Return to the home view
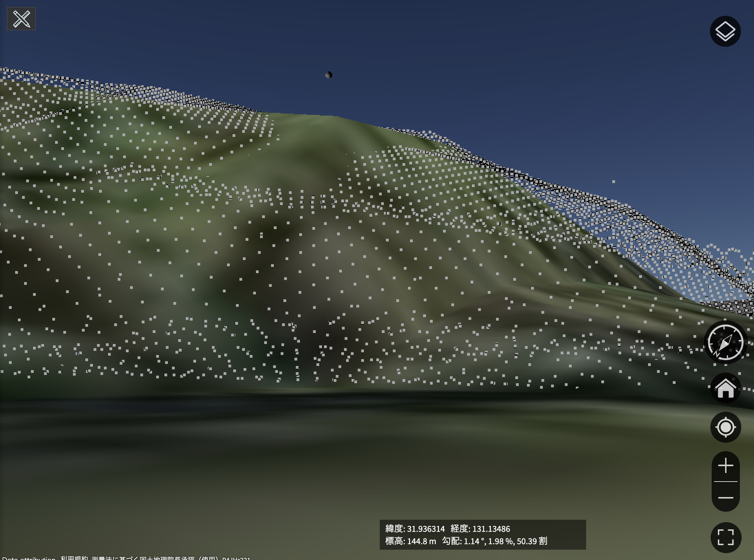 [x=725, y=388]
